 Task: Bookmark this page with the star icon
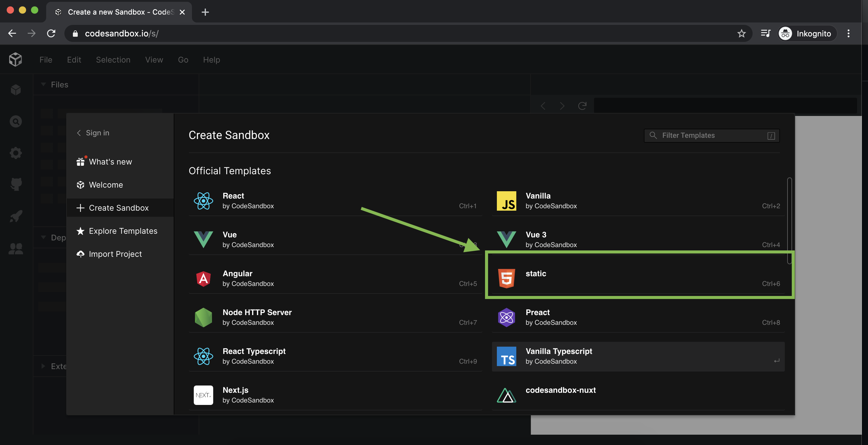pyautogui.click(x=741, y=33)
